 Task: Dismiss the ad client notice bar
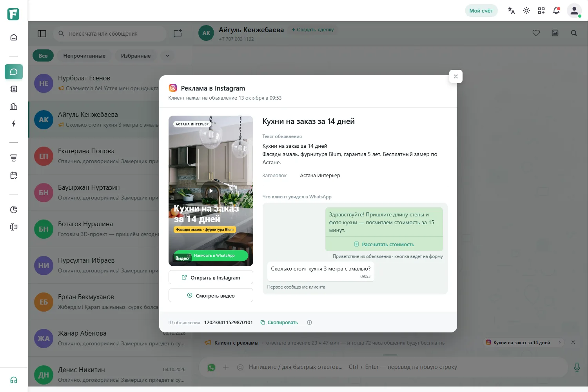coord(573,342)
